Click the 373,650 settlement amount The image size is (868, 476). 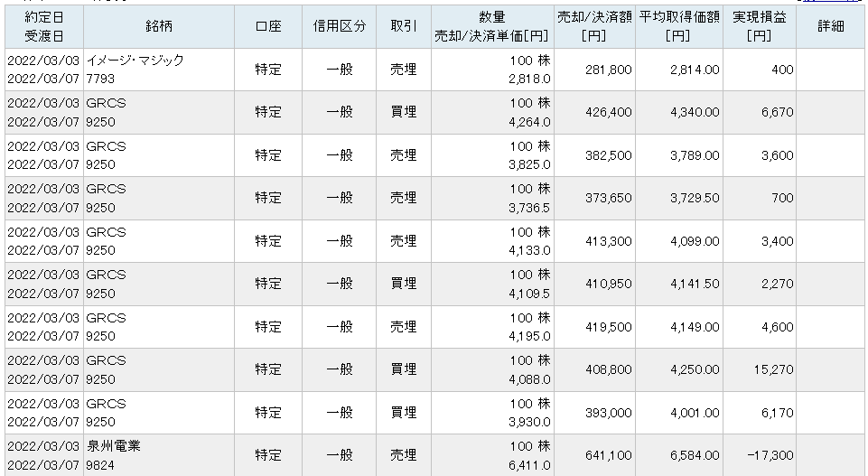[x=609, y=198]
